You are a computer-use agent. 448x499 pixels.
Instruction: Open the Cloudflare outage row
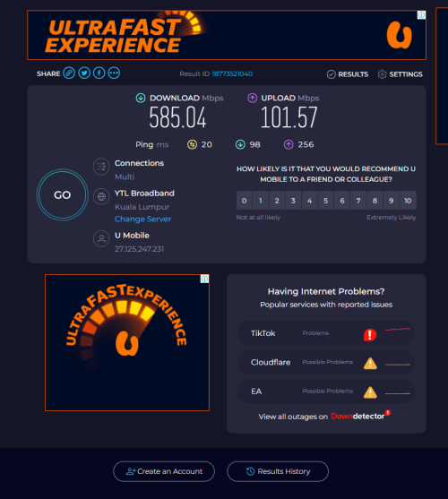coord(326,363)
